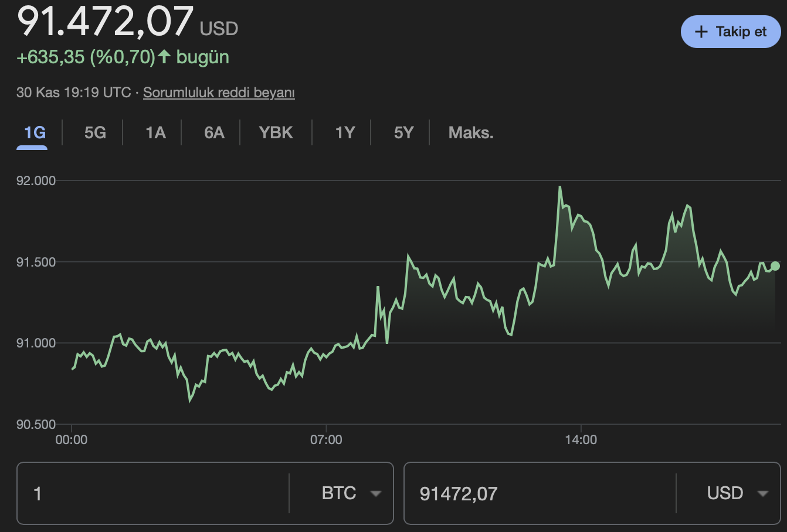787x532 pixels.
Task: Click the BTC dropdown chevron arrow
Action: tap(376, 494)
